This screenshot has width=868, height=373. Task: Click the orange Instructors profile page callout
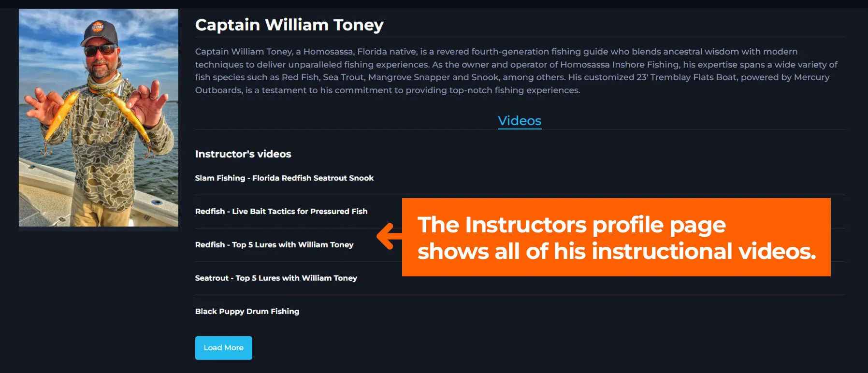[616, 237]
